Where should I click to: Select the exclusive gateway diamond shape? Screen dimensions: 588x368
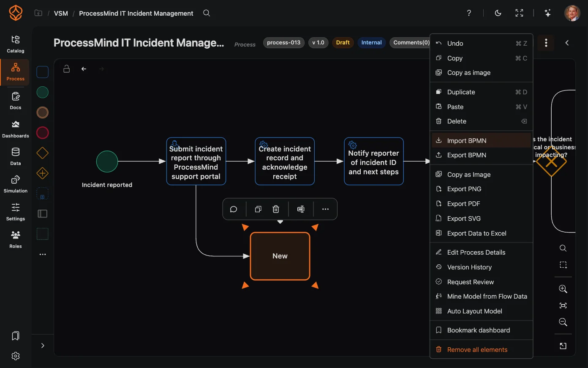43,153
